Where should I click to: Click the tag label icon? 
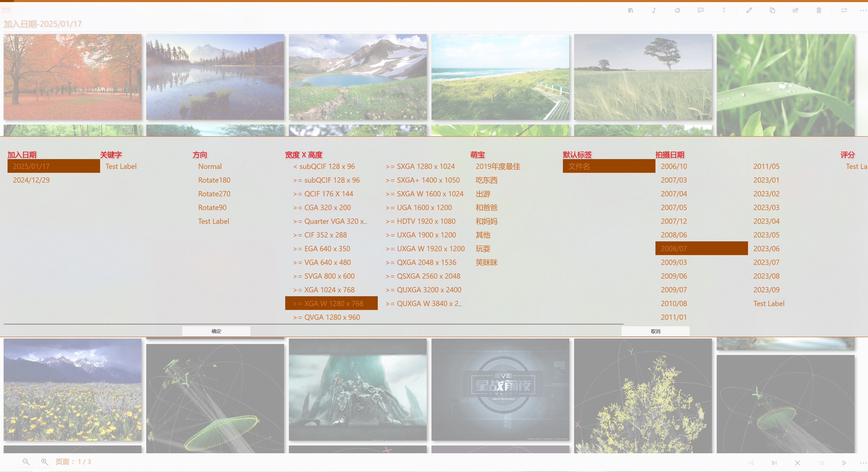pos(677,11)
